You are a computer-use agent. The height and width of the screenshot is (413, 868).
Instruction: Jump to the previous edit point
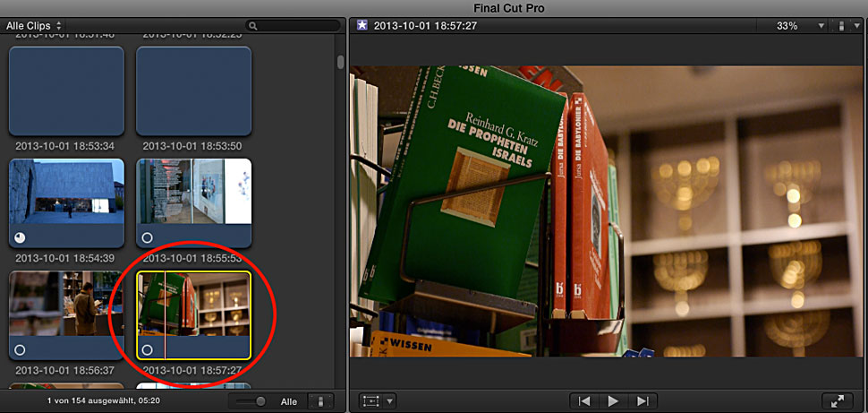pos(584,401)
